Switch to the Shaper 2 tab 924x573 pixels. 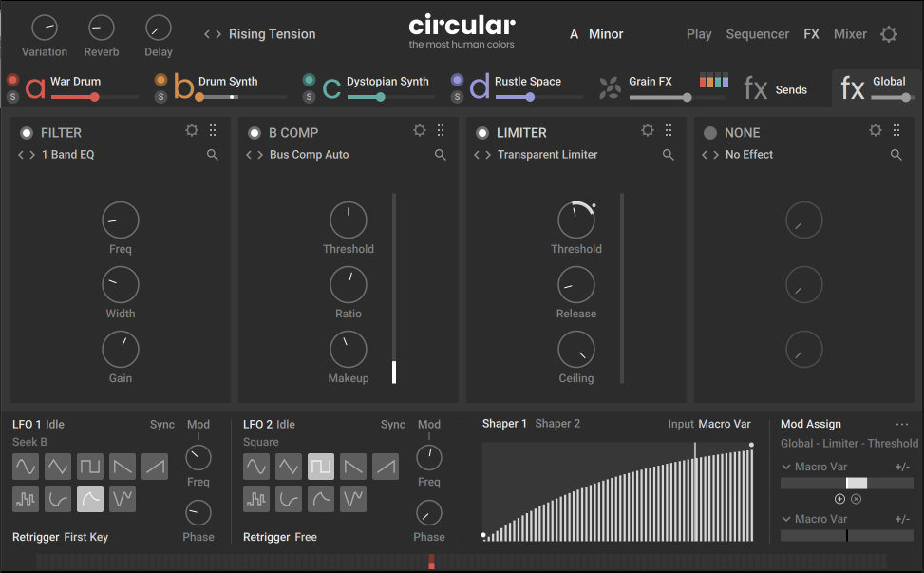coord(557,423)
